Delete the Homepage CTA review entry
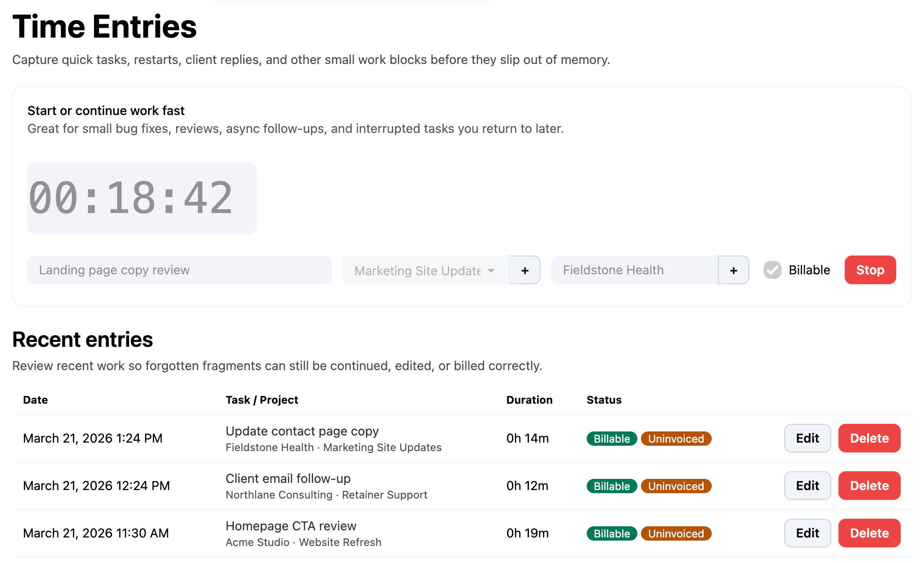924x563 pixels. (869, 533)
